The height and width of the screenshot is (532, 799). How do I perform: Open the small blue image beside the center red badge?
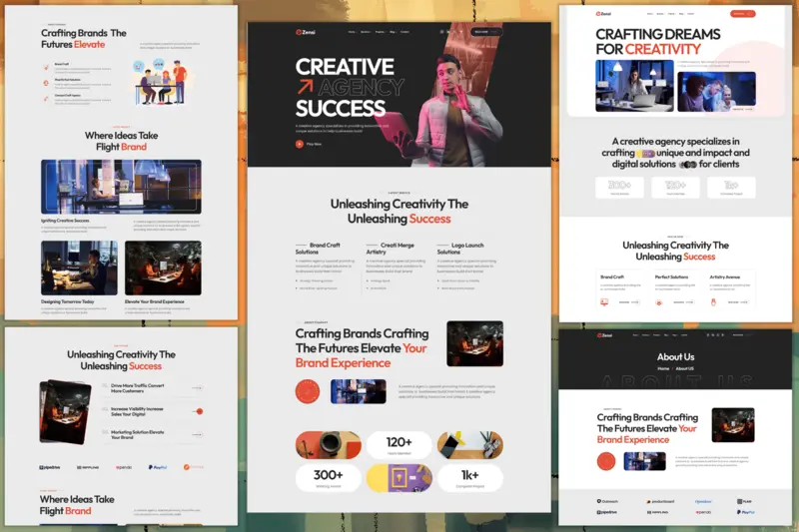coord(359,391)
